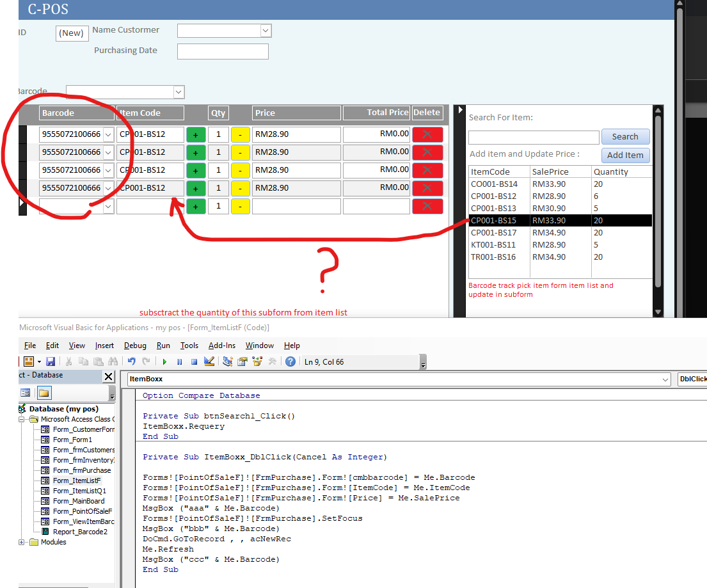Image resolution: width=707 pixels, height=588 pixels.
Task: Close the Project Explorer pane with X
Action: click(108, 376)
